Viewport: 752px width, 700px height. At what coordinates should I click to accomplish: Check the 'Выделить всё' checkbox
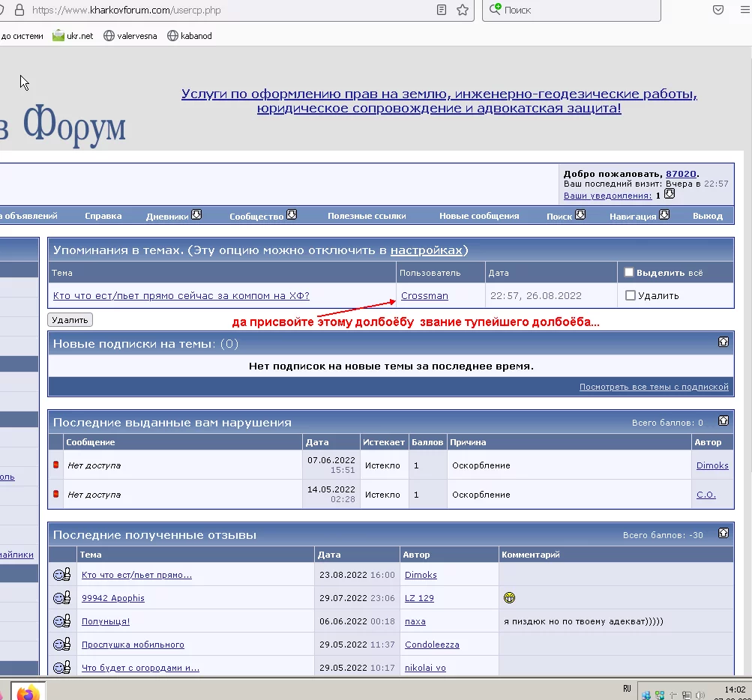pos(629,273)
